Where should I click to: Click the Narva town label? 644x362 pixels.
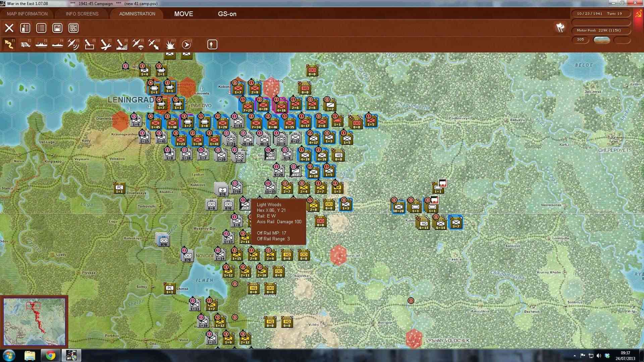pos(19,161)
